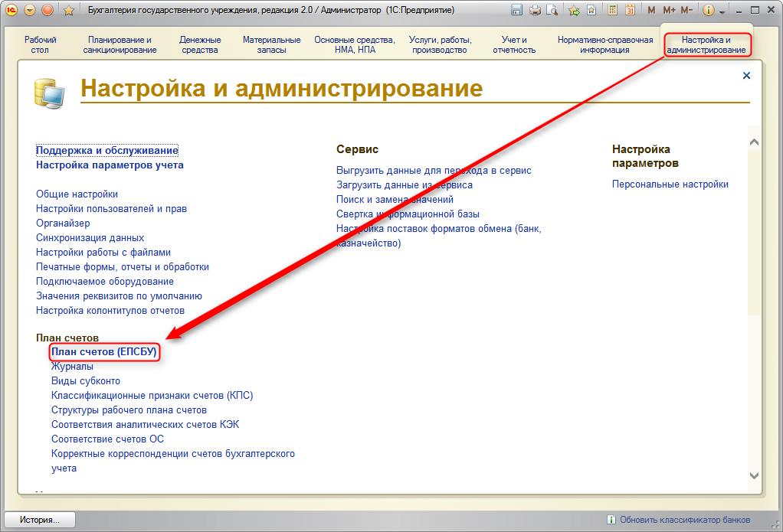This screenshot has width=783, height=532.
Task: Open the calendar icon
Action: click(x=631, y=10)
